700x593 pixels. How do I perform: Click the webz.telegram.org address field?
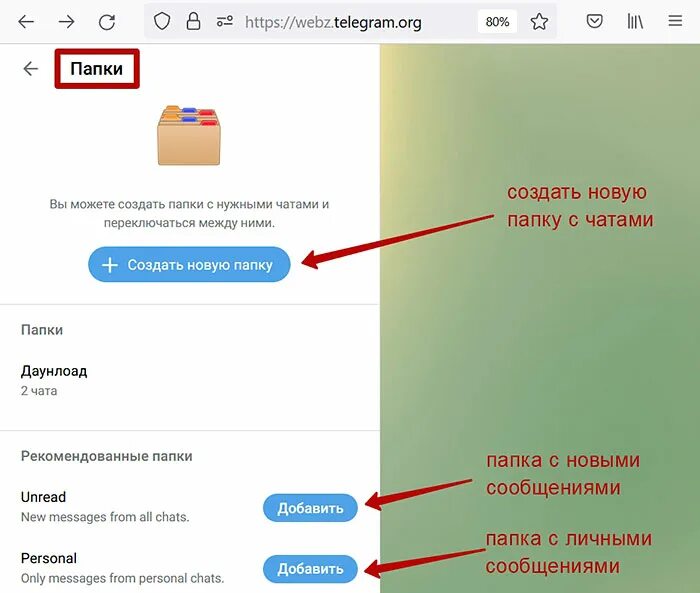tap(333, 22)
